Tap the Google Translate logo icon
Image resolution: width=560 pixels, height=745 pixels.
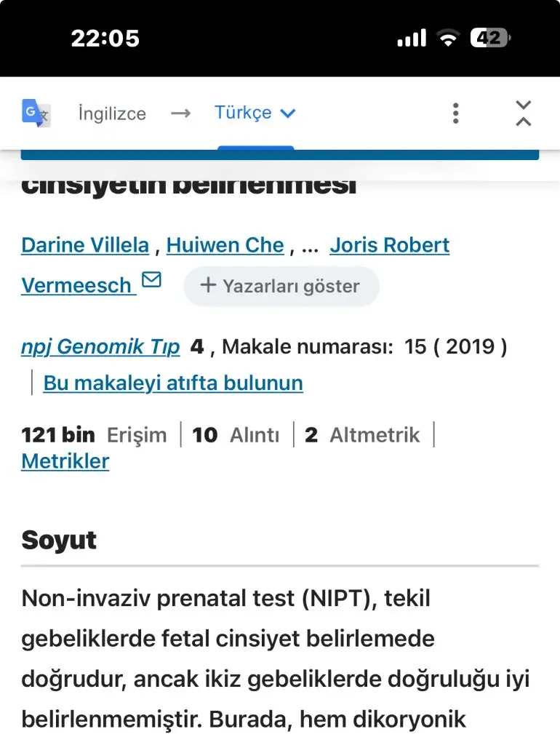tap(36, 113)
